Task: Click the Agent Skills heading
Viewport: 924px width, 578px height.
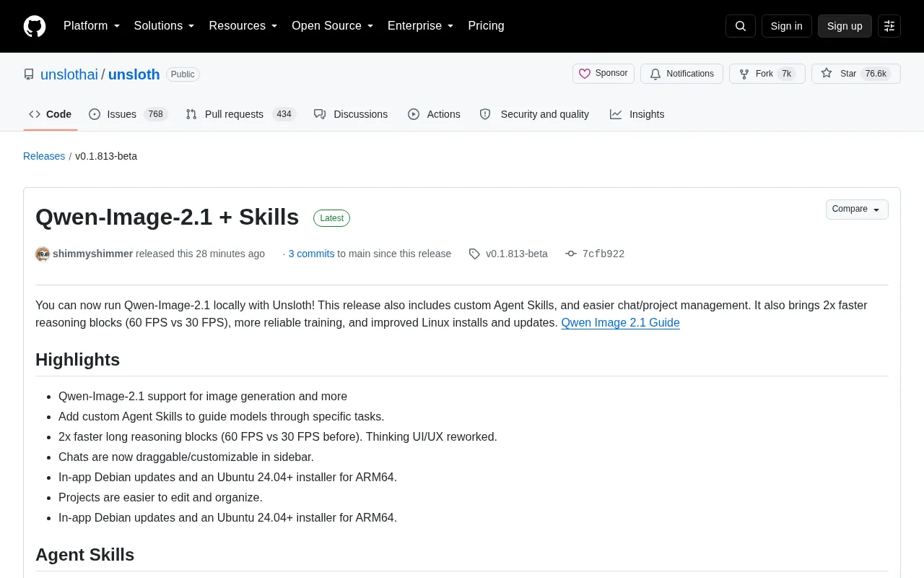Action: (x=85, y=555)
